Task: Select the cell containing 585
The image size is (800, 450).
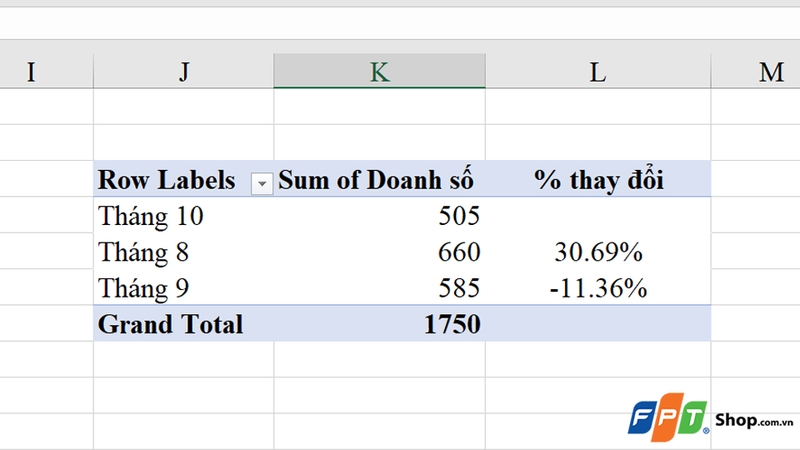Action: (x=460, y=288)
